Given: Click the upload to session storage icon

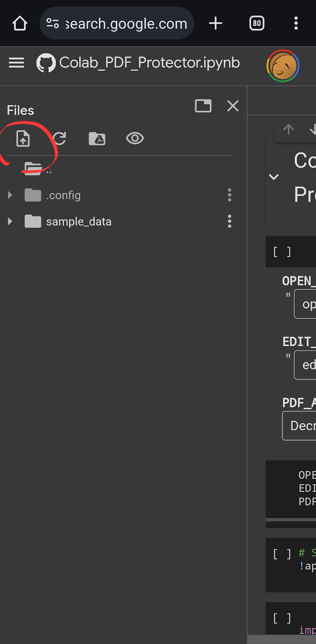Looking at the screenshot, I should [23, 139].
